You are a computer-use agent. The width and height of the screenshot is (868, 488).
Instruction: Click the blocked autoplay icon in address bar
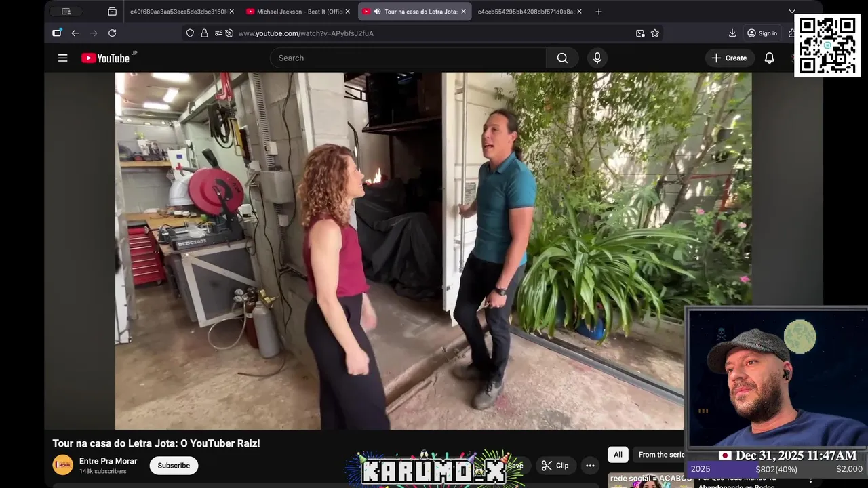tap(229, 33)
